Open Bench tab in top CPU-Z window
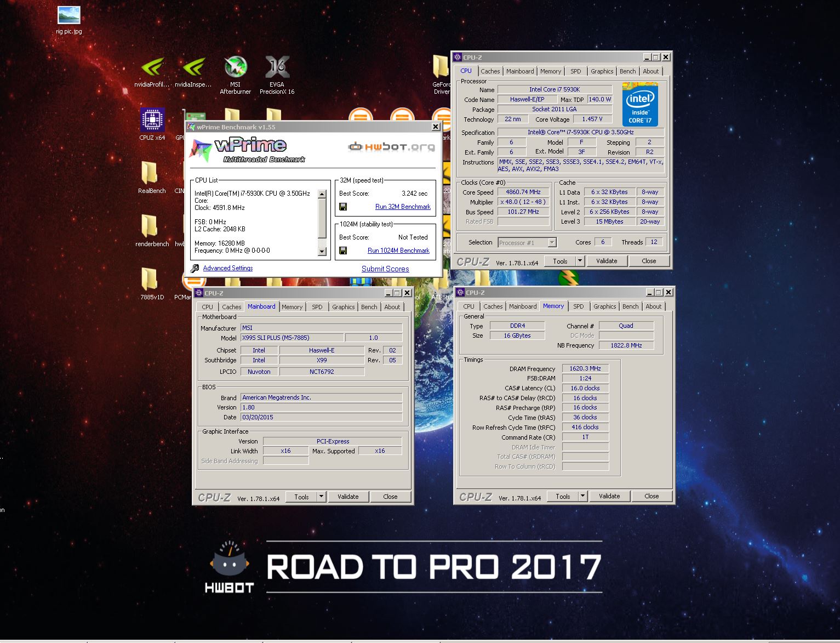Image resolution: width=840 pixels, height=643 pixels. click(628, 71)
